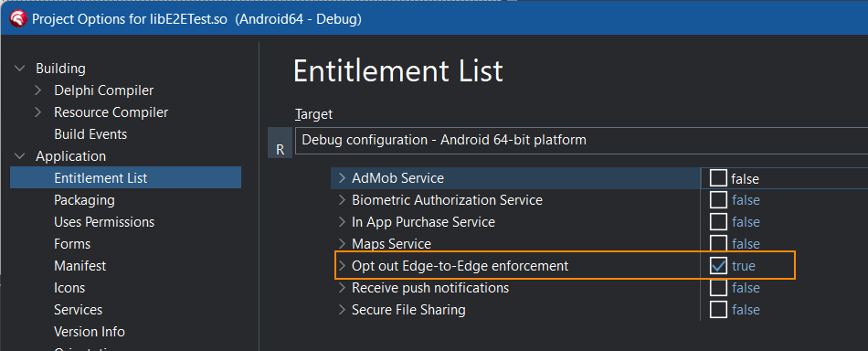Click the RAD Studio logo in title bar
The width and height of the screenshot is (868, 351).
pyautogui.click(x=18, y=19)
